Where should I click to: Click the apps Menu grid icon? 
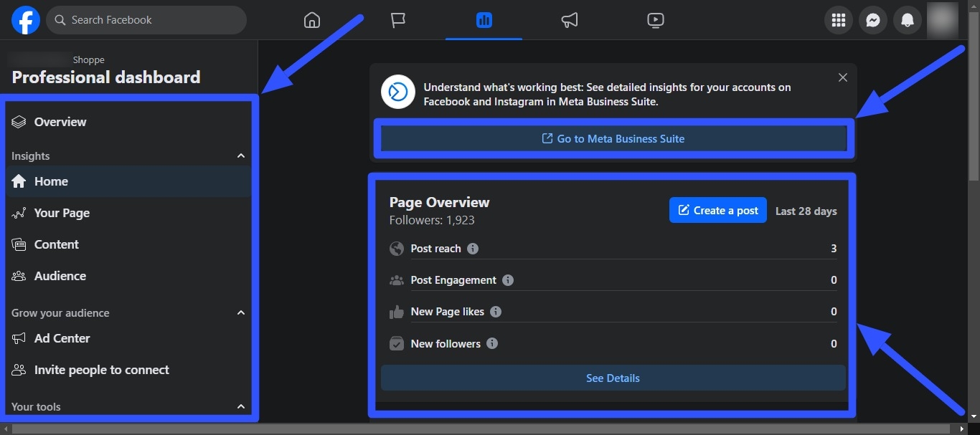click(x=838, y=20)
